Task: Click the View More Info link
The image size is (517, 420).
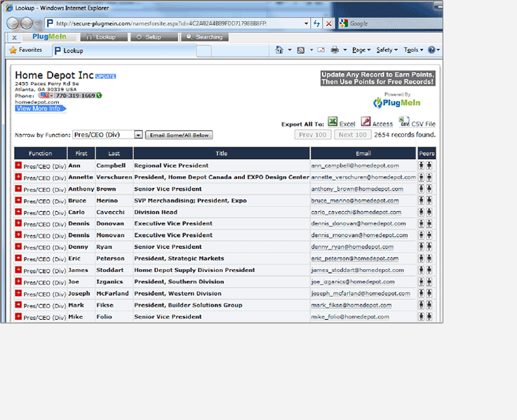Action: point(40,109)
